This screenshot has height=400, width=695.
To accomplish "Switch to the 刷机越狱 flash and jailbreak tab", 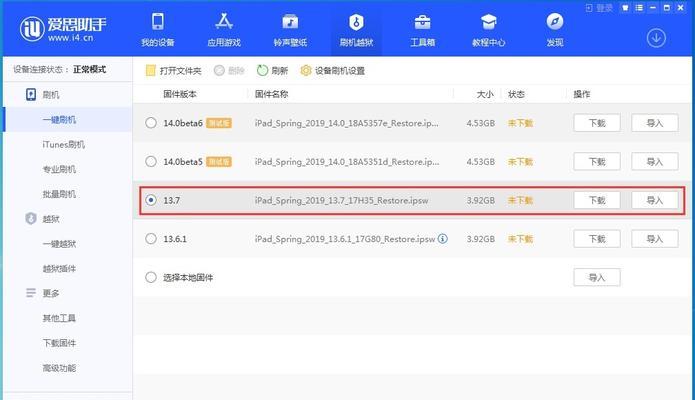I will coord(356,30).
